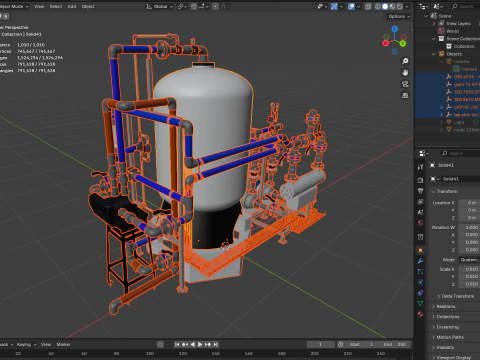Open the Material properties tab
This screenshot has width=480, height=360.
(420, 314)
